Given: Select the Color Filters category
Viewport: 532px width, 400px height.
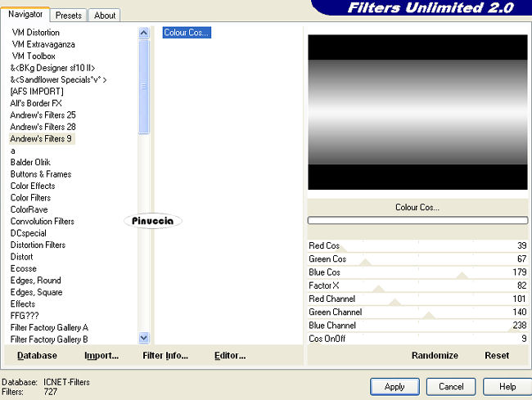Looking at the screenshot, I should tap(30, 198).
